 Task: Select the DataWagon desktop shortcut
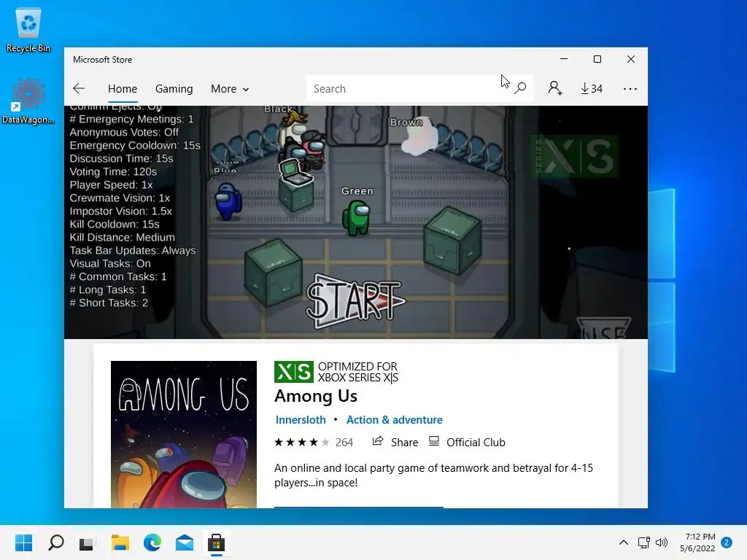pyautogui.click(x=28, y=101)
